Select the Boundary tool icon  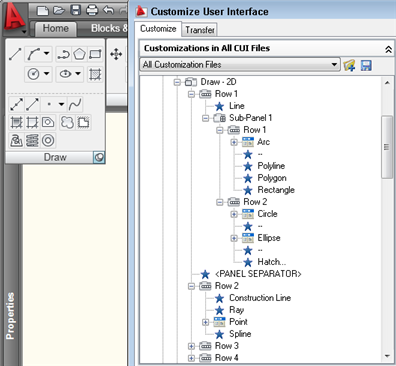click(x=32, y=123)
